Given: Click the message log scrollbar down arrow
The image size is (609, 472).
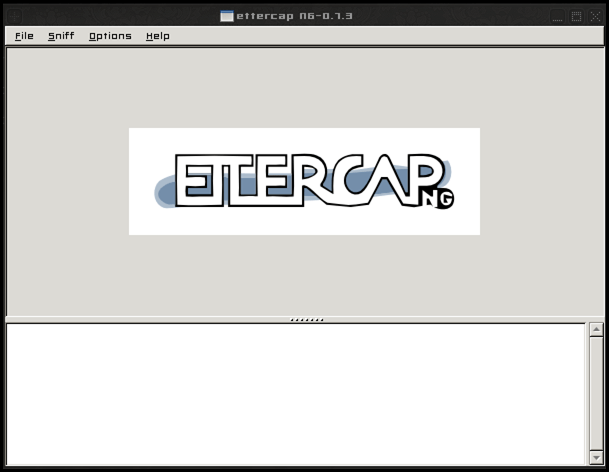Looking at the screenshot, I should 596,458.
